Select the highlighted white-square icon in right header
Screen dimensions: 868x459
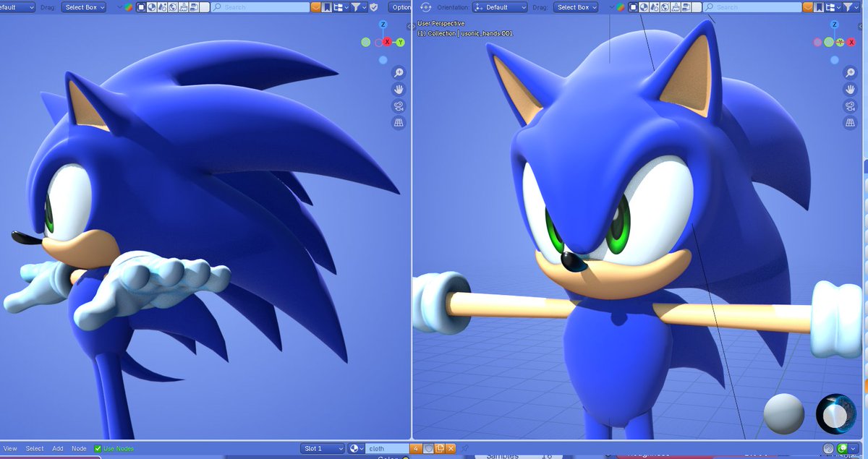point(634,7)
